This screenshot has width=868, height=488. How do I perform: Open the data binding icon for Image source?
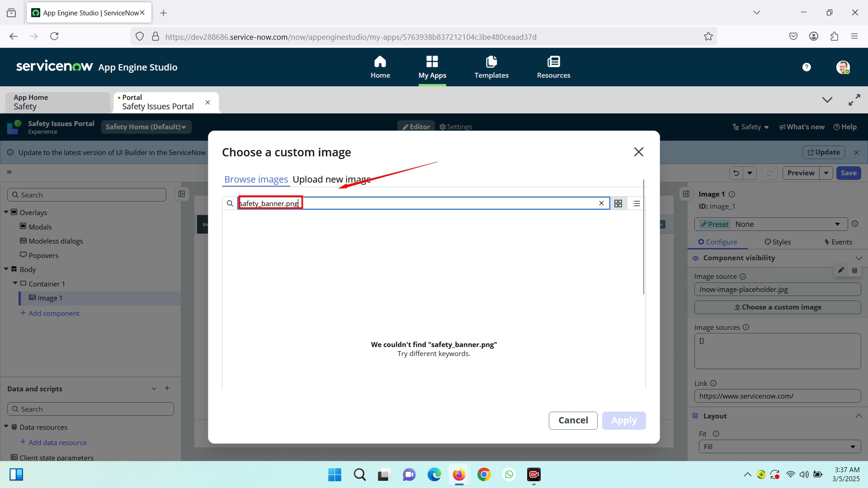tap(854, 270)
